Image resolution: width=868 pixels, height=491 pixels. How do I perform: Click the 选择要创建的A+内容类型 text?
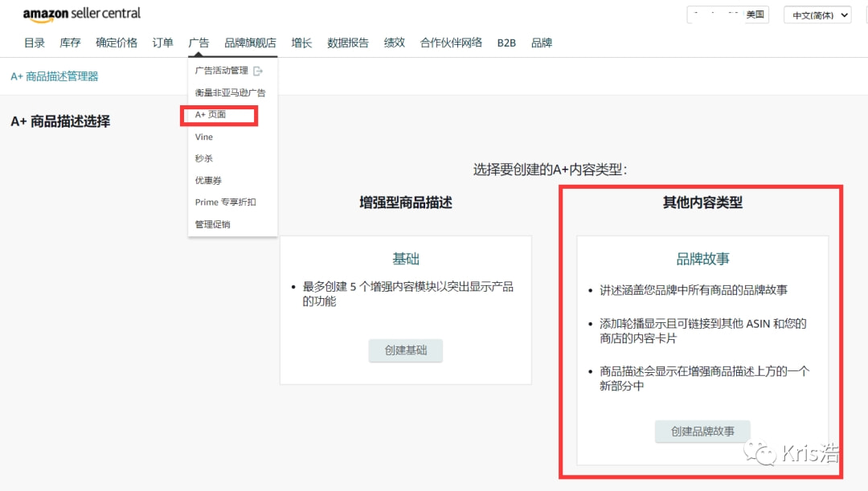[551, 170]
